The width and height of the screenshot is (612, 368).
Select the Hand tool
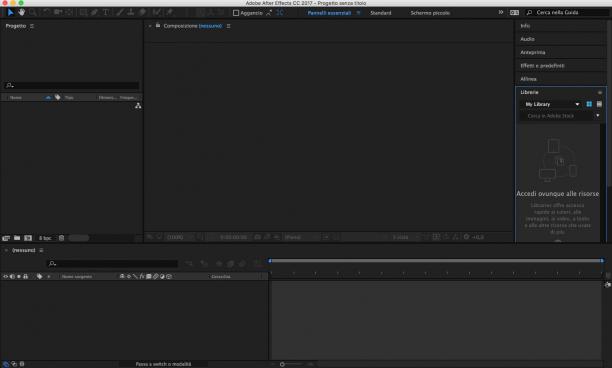click(22, 12)
